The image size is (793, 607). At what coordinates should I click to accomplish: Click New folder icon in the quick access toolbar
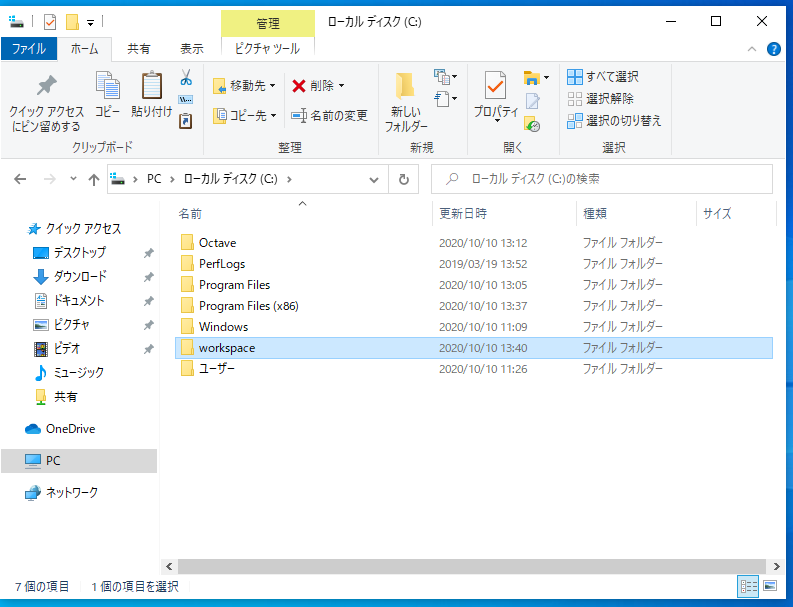click(72, 22)
